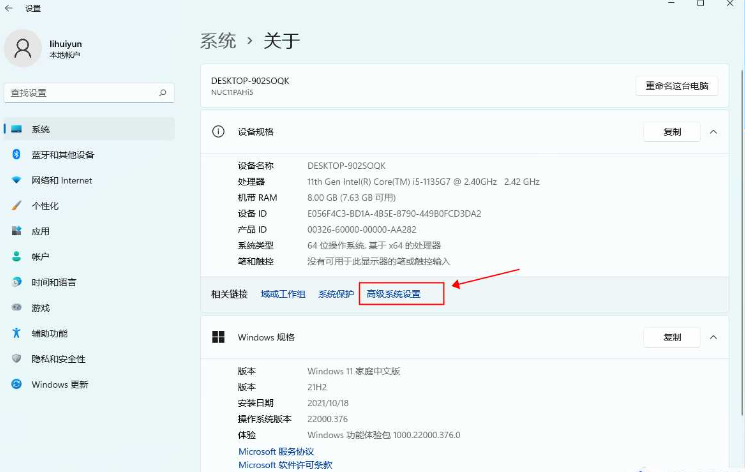The width and height of the screenshot is (745, 472).
Task: Focus the 查找设置 search field
Action: [x=89, y=93]
